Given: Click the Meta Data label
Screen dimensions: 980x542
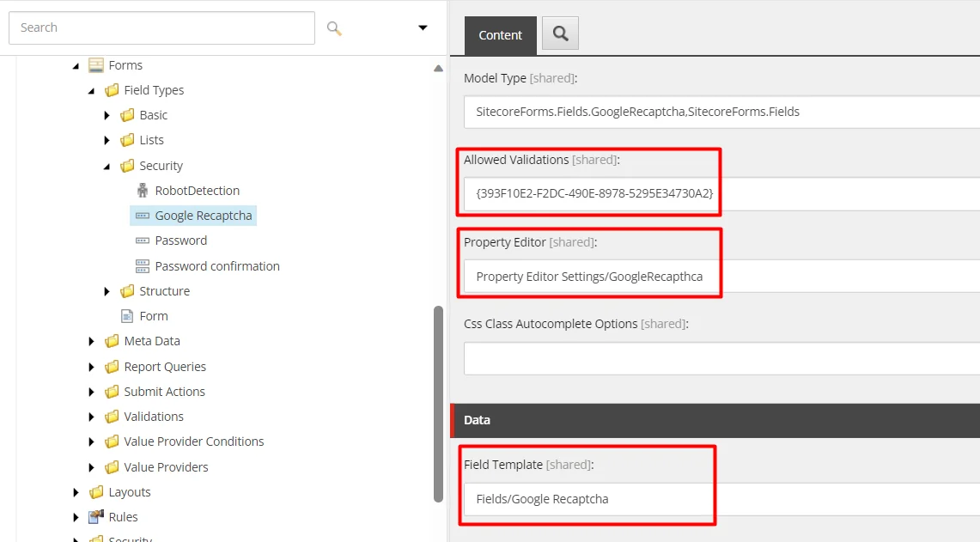Looking at the screenshot, I should (x=152, y=341).
